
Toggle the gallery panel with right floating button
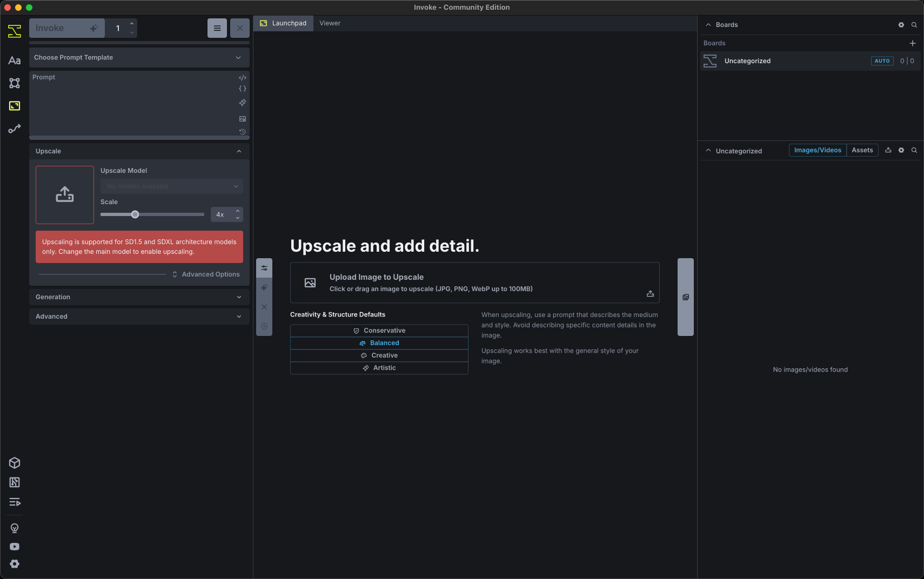pos(686,297)
